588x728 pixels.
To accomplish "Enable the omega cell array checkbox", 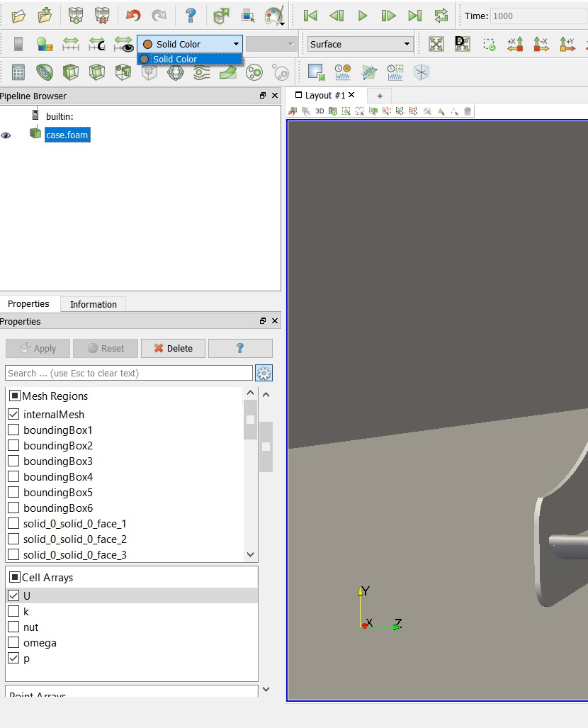I will pos(13,643).
